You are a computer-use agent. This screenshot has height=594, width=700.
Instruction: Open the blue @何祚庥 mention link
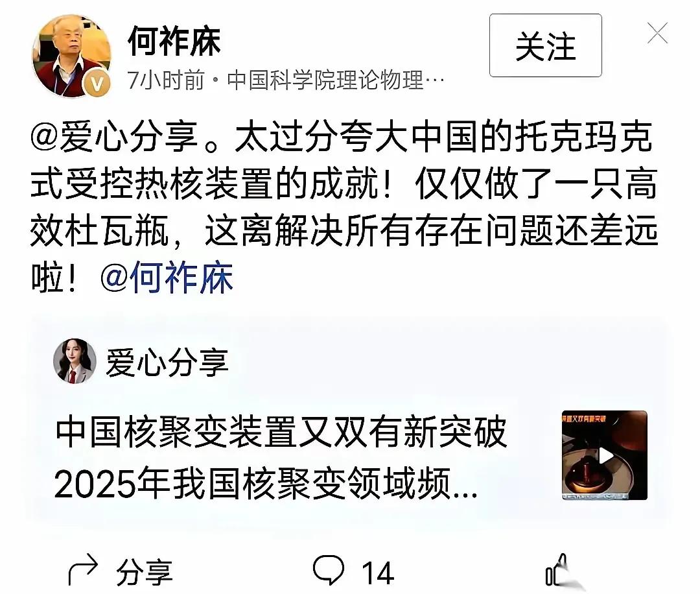[167, 278]
